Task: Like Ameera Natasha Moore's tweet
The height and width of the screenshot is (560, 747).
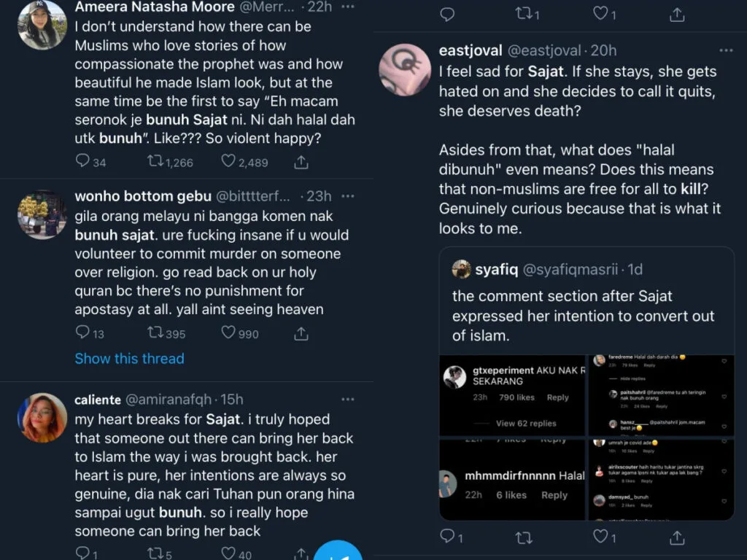Action: coord(228,161)
